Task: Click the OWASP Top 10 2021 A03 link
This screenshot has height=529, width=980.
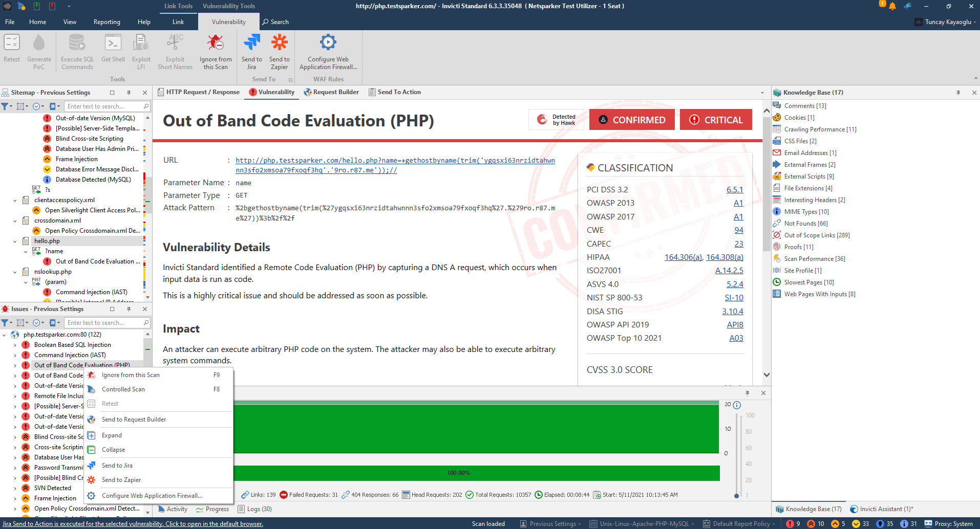Action: 736,338
